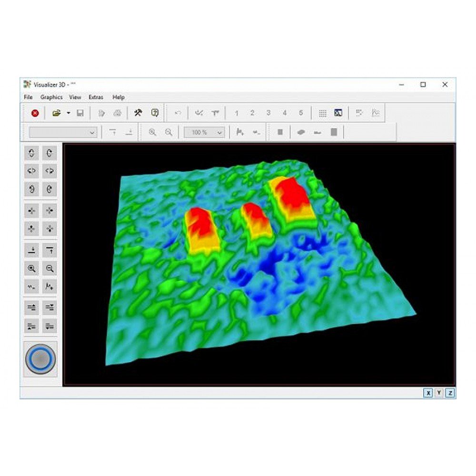The height and width of the screenshot is (476, 476).
Task: Click the help question mark toolbar icon
Action: click(x=155, y=113)
